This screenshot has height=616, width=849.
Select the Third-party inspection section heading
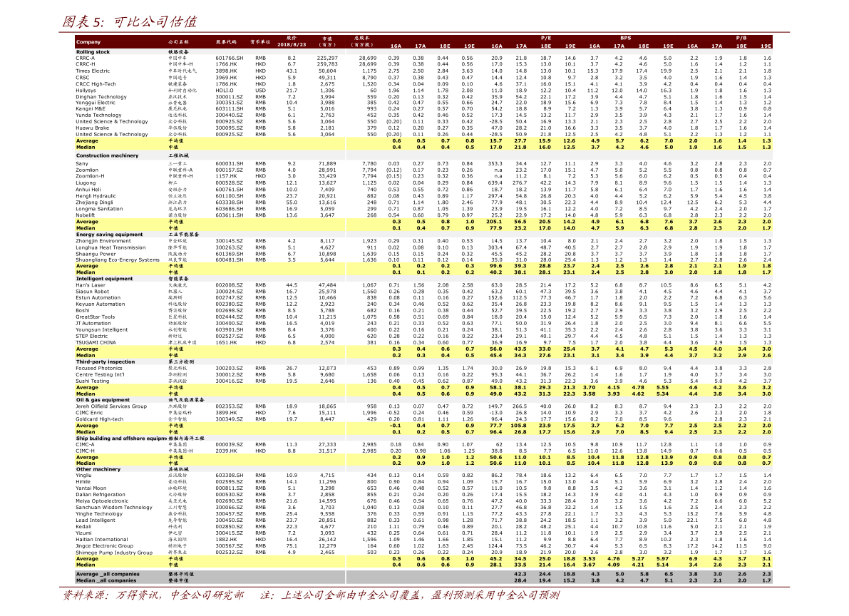point(106,361)
